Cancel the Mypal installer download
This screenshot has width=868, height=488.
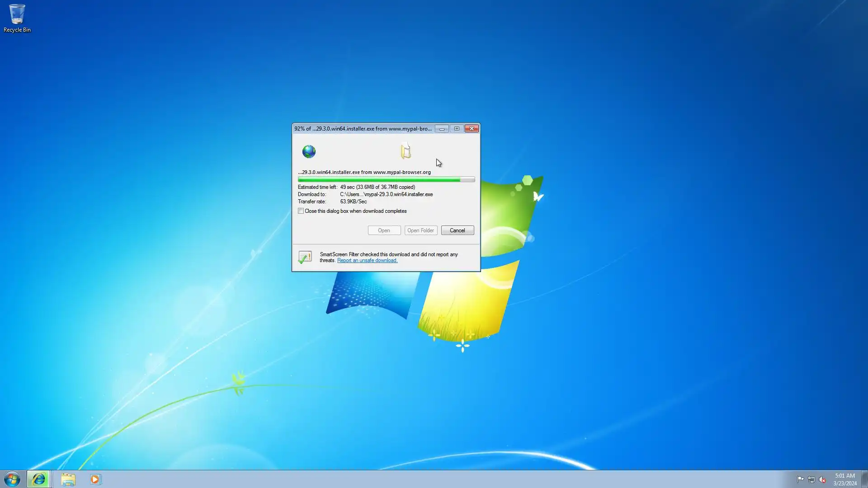coord(457,230)
